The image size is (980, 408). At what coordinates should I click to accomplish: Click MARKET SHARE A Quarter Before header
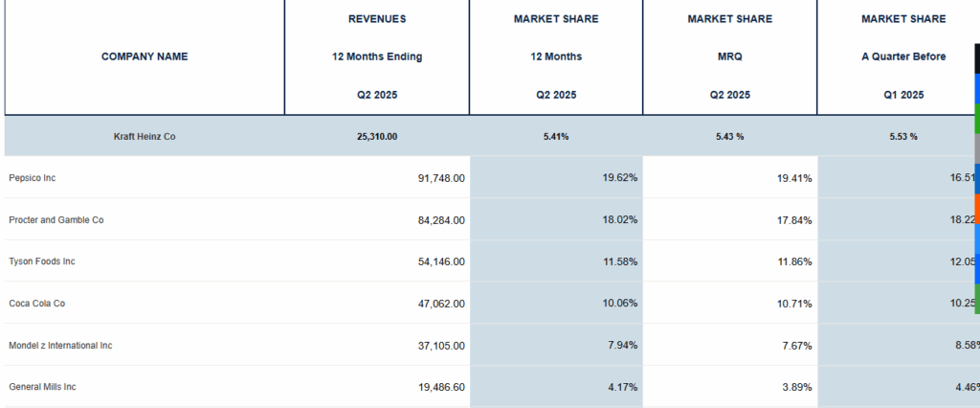[x=902, y=57]
